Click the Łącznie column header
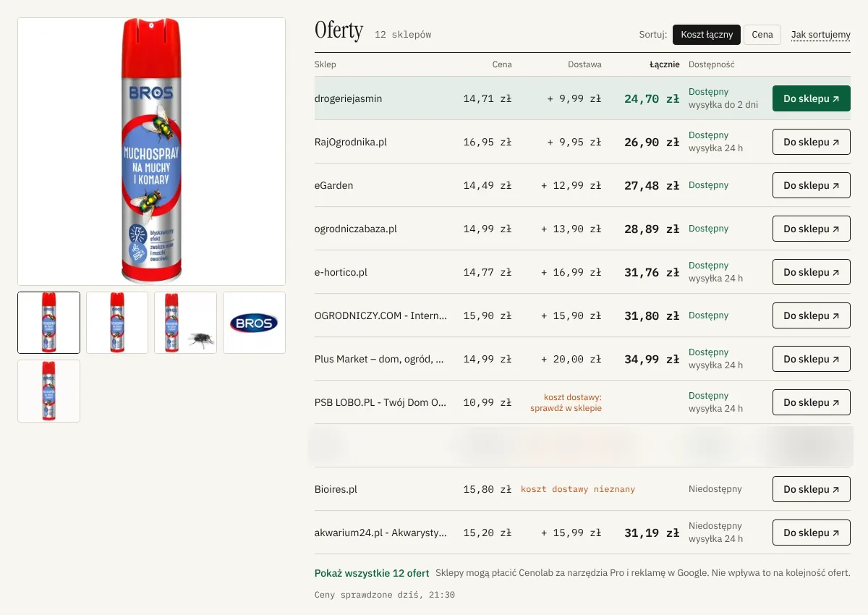Screen dimensions: 868x615 tap(665, 64)
